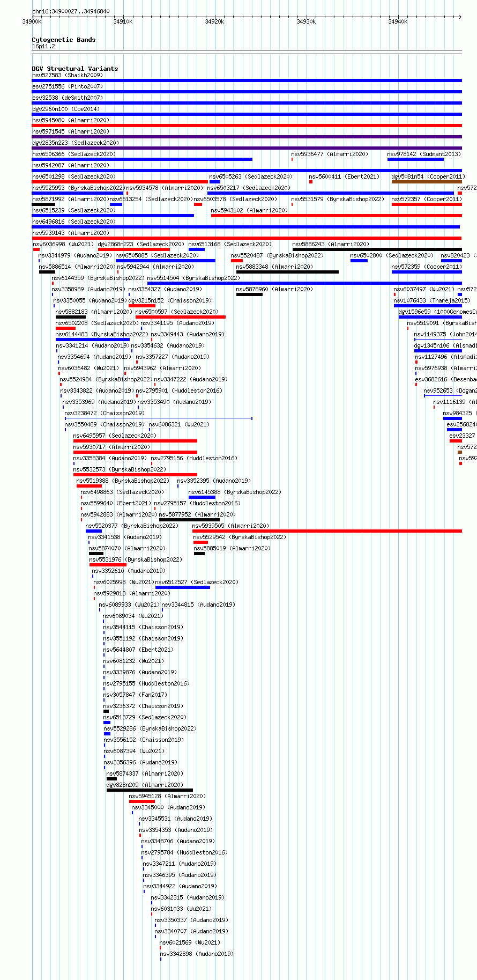Click the 34920k ruler position marker

[214, 21]
